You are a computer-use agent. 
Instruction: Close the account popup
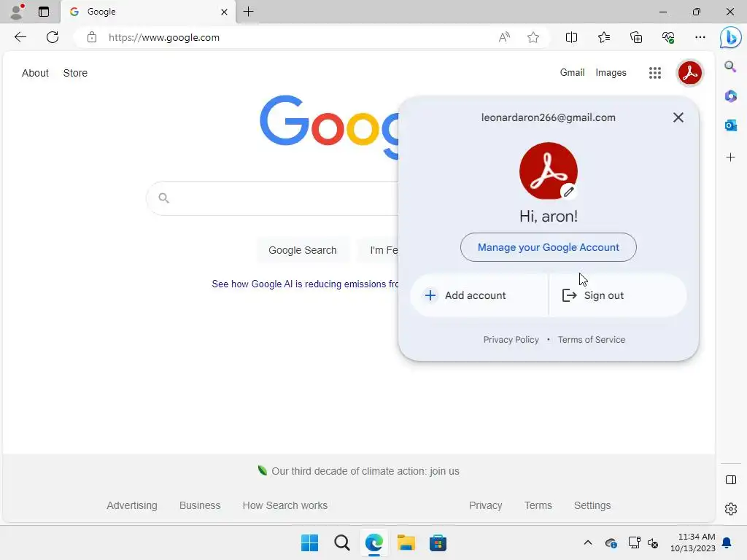[678, 117]
